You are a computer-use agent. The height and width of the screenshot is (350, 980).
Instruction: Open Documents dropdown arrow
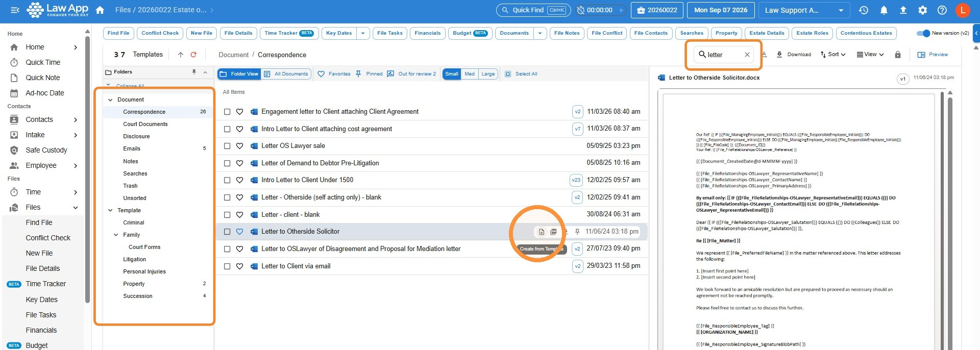click(540, 33)
